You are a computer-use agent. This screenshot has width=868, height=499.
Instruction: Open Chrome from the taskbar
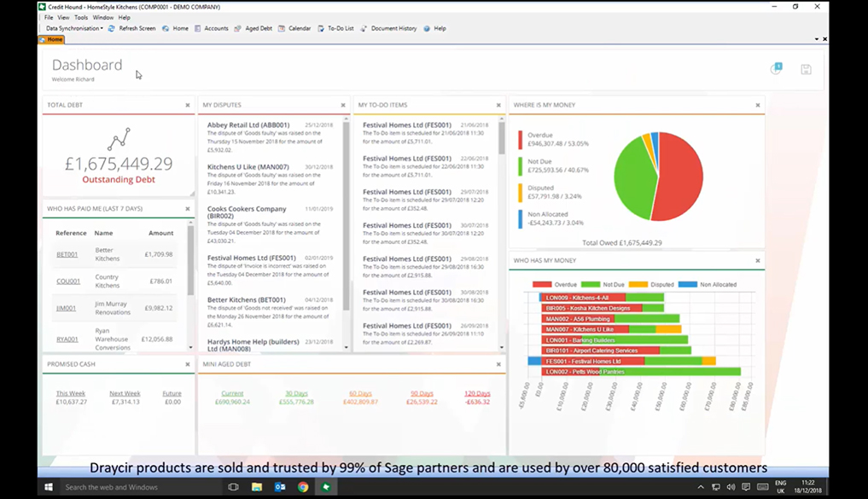click(x=303, y=487)
